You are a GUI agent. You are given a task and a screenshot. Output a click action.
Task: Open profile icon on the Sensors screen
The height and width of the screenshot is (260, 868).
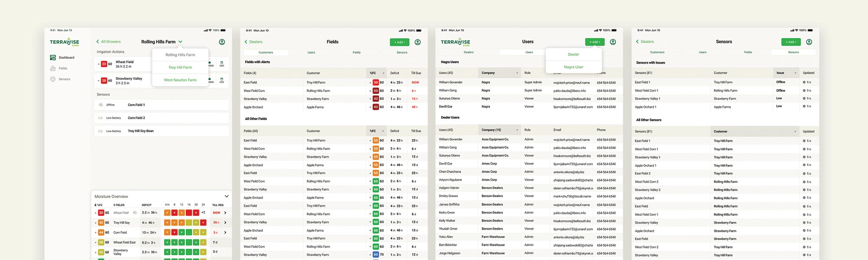coord(809,42)
